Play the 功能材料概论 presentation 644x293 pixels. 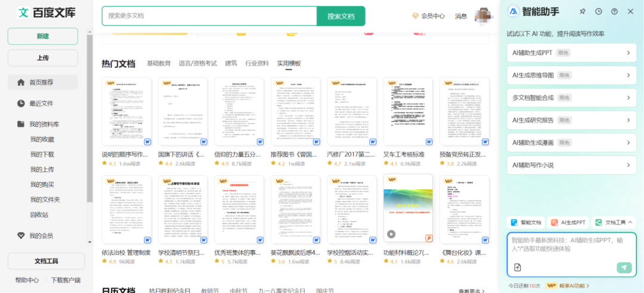click(391, 234)
